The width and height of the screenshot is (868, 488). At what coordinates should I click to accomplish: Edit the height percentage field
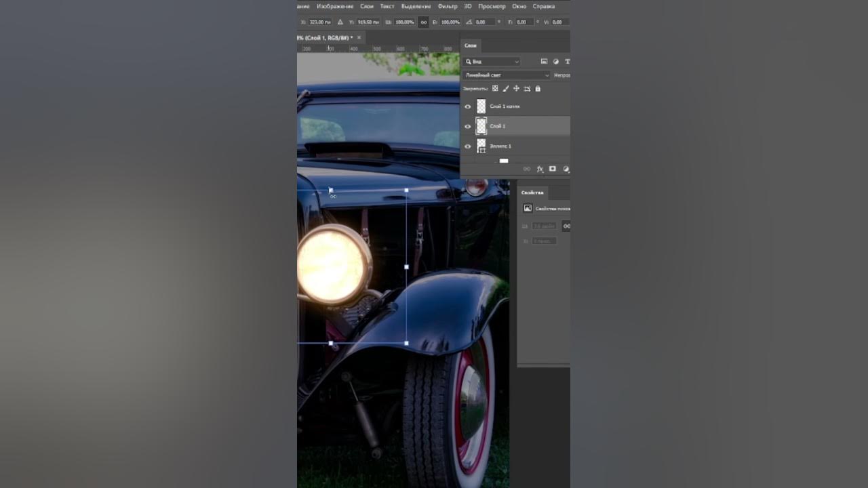coord(450,22)
